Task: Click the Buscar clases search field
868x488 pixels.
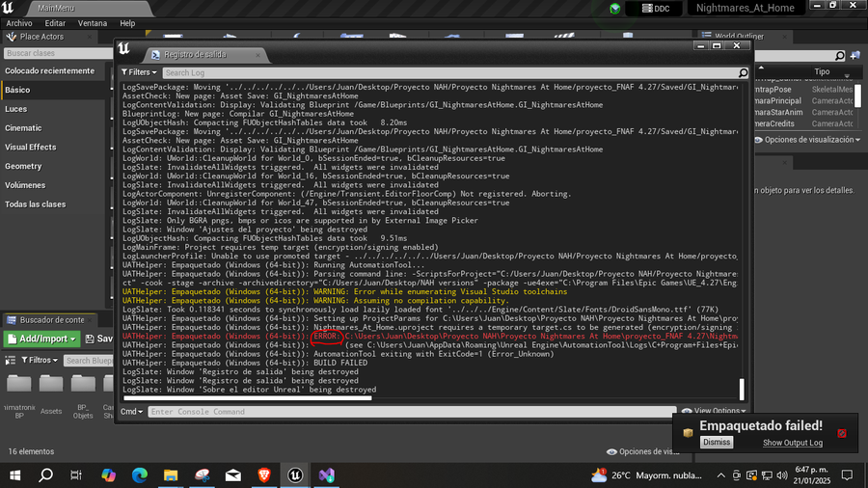Action: pyautogui.click(x=58, y=53)
